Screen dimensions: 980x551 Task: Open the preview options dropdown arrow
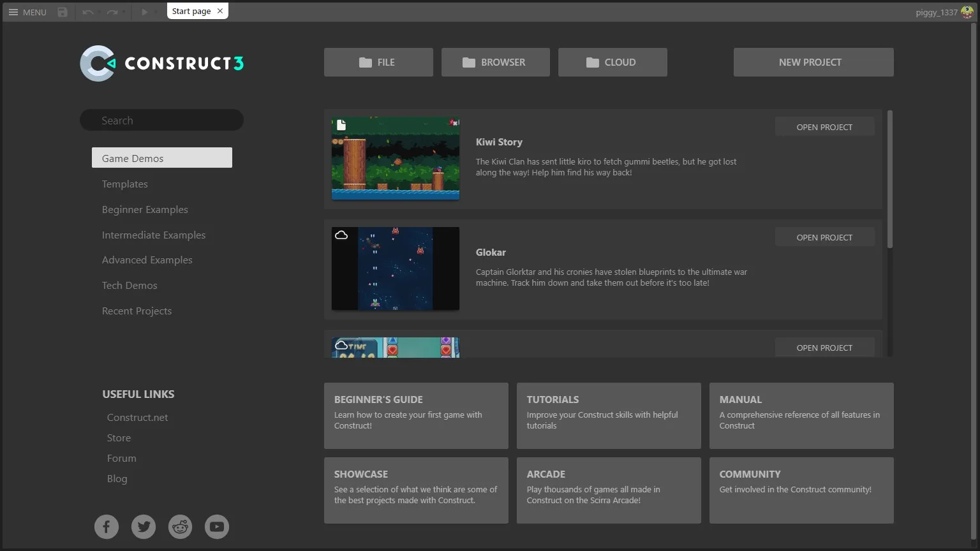[155, 12]
